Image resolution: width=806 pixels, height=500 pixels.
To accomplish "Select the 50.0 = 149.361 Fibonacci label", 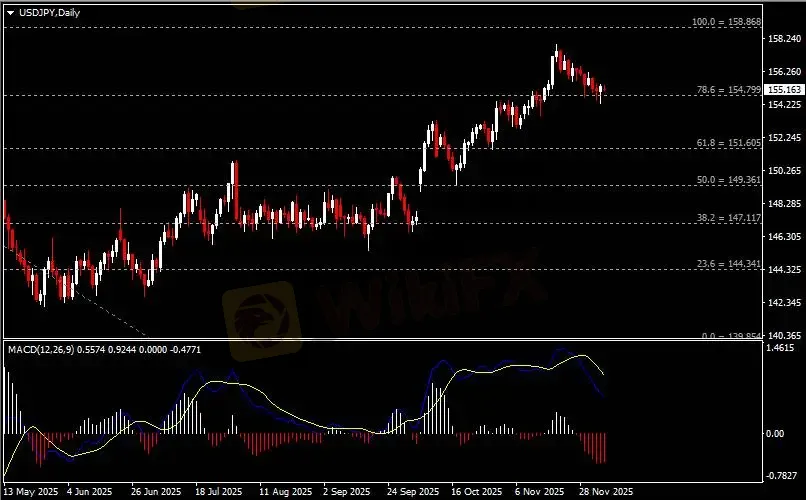I will pos(728,180).
